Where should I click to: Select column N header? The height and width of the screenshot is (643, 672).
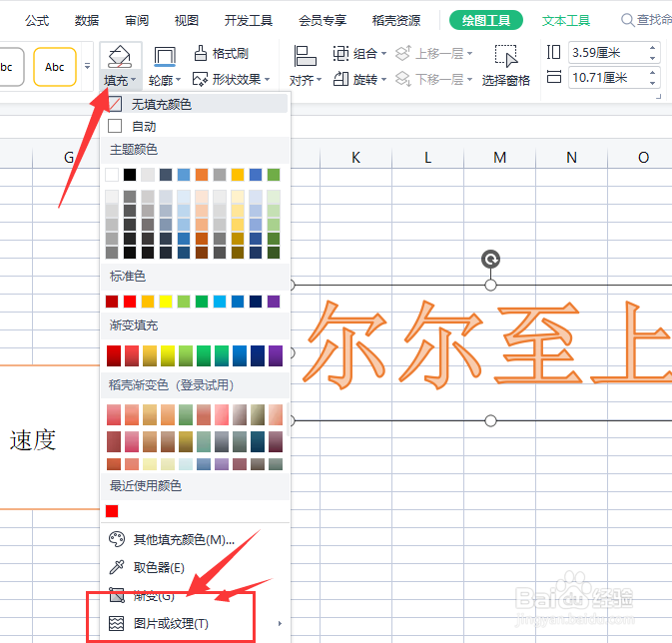572,158
